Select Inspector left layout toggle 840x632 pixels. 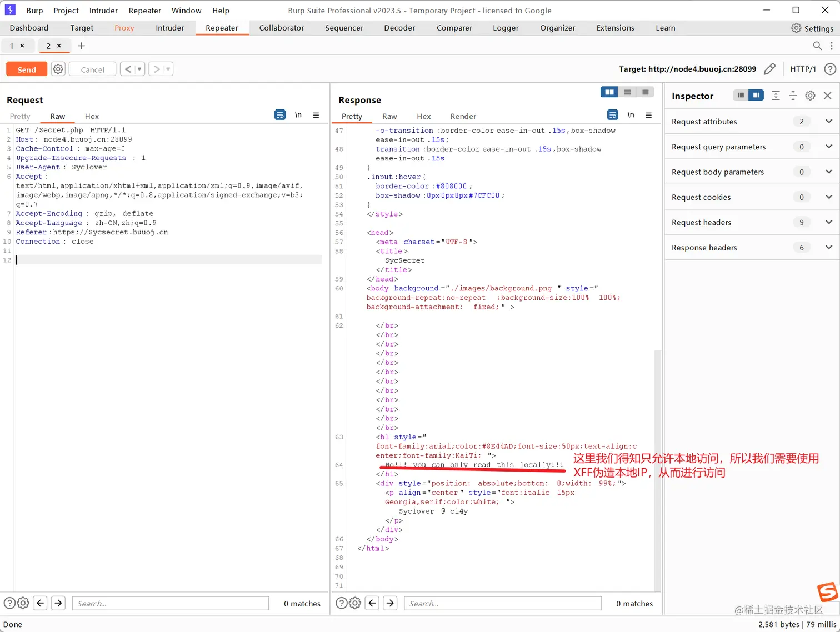click(741, 96)
